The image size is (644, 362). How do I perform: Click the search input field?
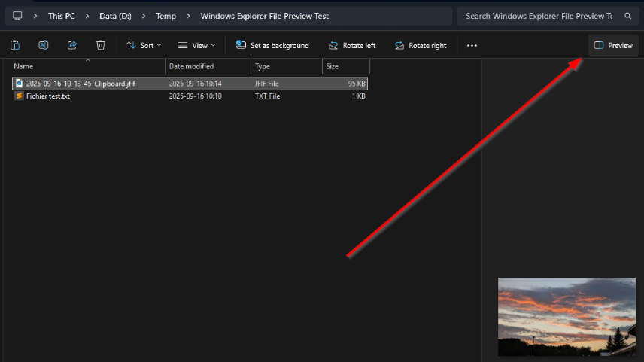click(x=538, y=16)
